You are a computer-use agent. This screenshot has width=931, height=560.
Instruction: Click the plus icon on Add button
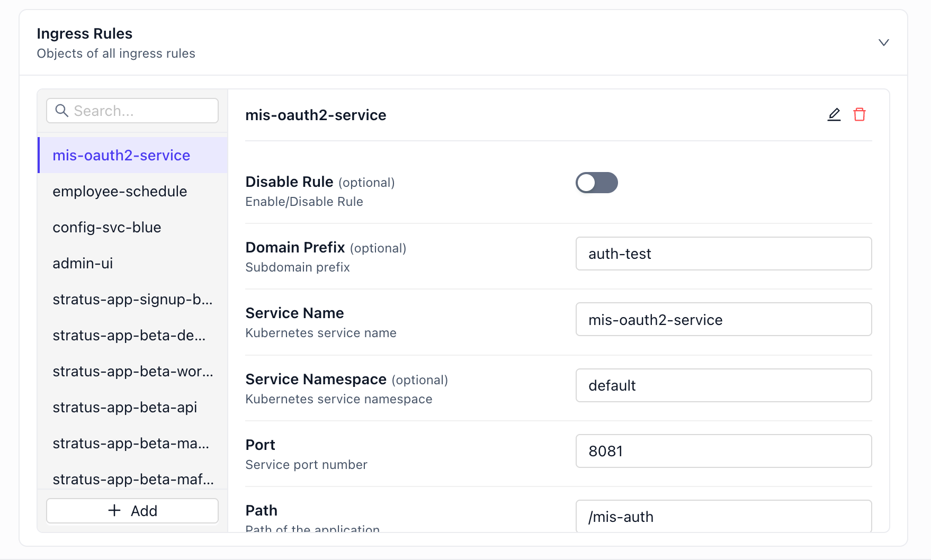coord(114,510)
